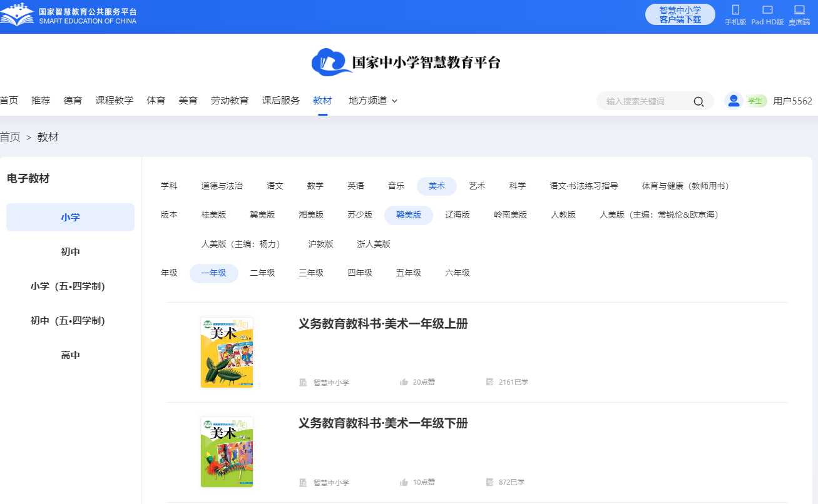Screen dimensions: 818x504
Task: Choose the 美术 subject filter
Action: [437, 186]
